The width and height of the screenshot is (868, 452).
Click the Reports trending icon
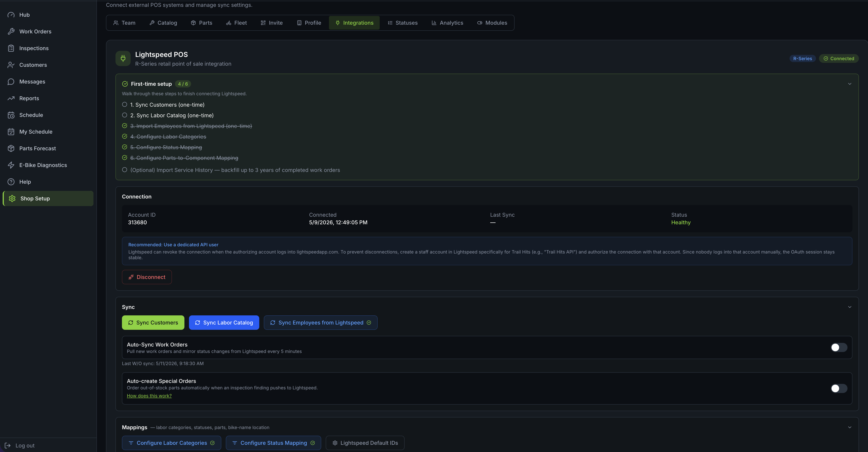point(11,98)
